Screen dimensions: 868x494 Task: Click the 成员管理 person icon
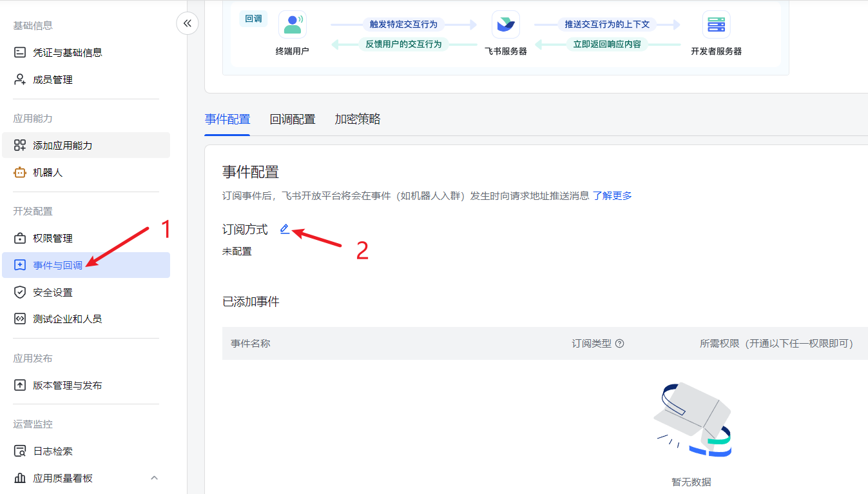(20, 79)
